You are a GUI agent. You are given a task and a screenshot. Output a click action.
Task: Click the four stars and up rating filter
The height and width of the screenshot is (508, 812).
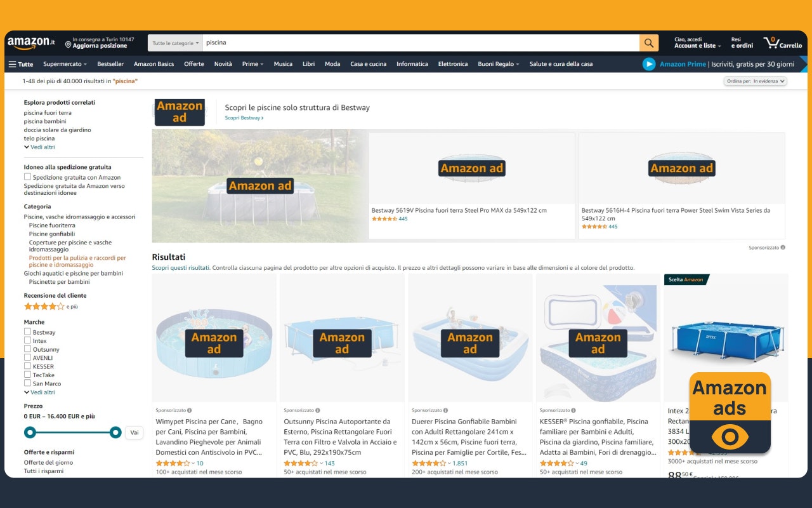tap(51, 307)
